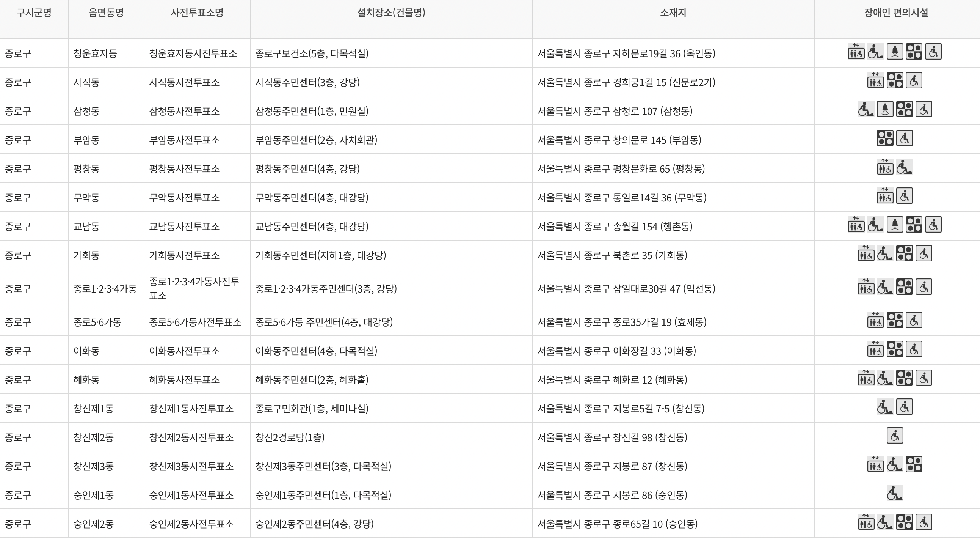Click elevator icon in 이화동 row
This screenshot has height=538, width=980.
pyautogui.click(x=875, y=349)
